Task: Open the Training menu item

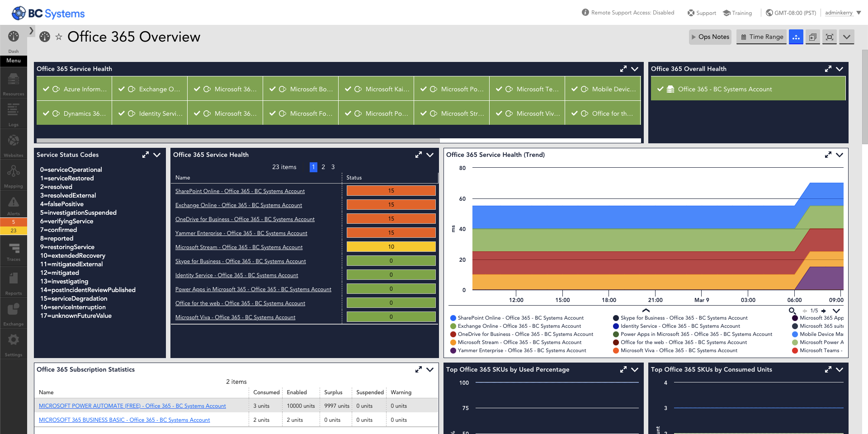Action: pos(737,13)
